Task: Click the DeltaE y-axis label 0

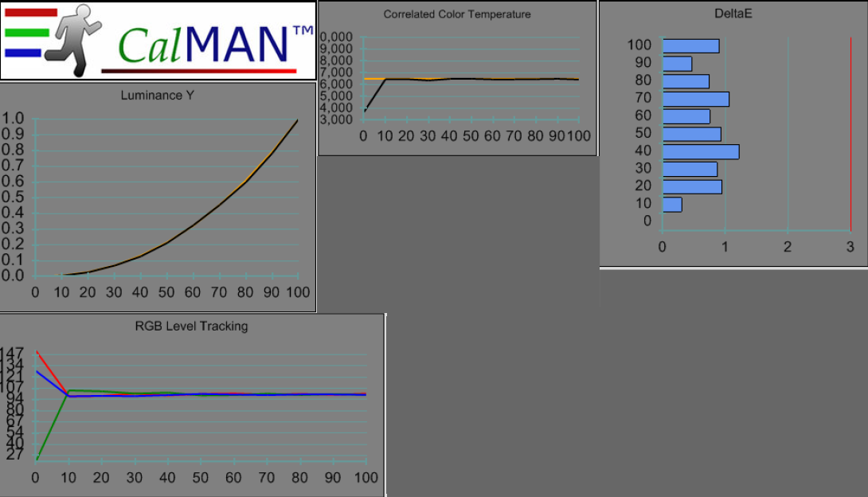Action: [647, 221]
